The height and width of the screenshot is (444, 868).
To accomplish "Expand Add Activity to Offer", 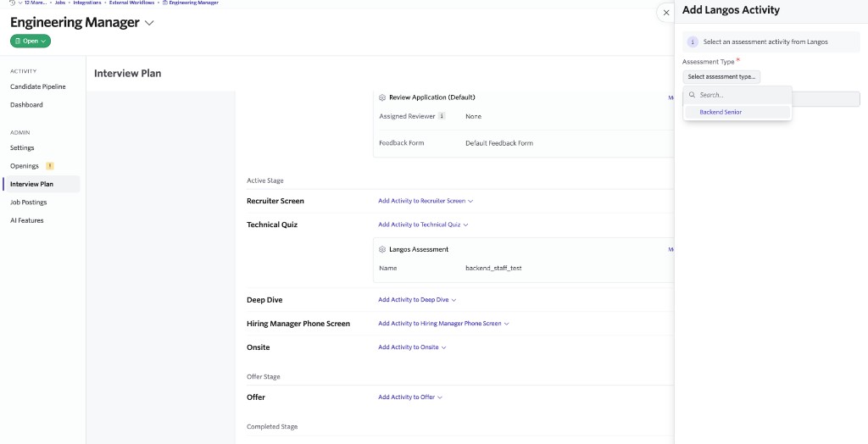I will click(x=410, y=397).
